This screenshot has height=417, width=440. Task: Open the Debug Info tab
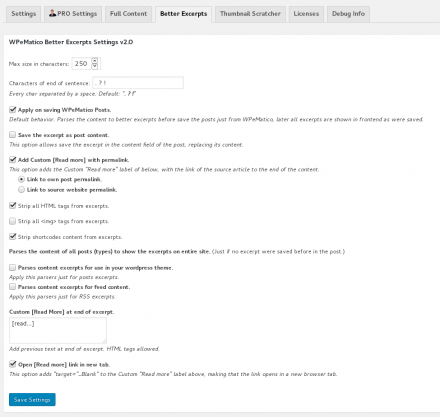(348, 14)
